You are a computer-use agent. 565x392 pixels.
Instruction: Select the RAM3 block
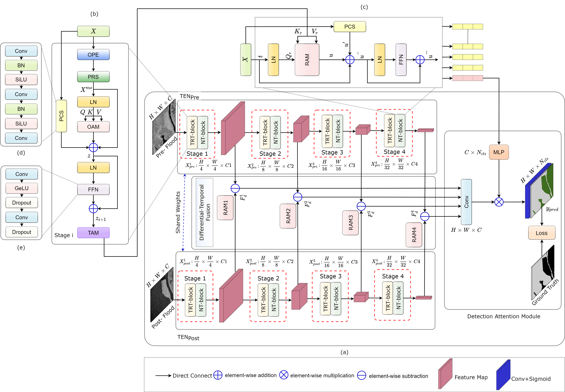(x=351, y=223)
